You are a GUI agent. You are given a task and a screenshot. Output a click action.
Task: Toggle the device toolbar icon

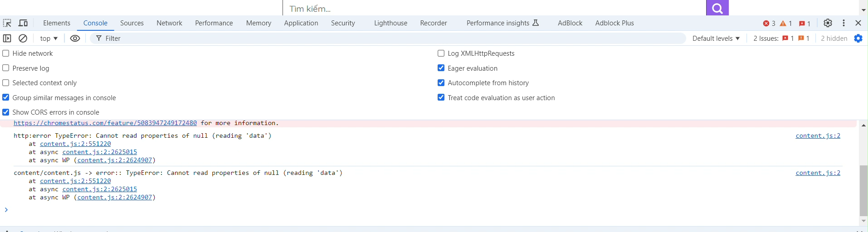(x=23, y=23)
